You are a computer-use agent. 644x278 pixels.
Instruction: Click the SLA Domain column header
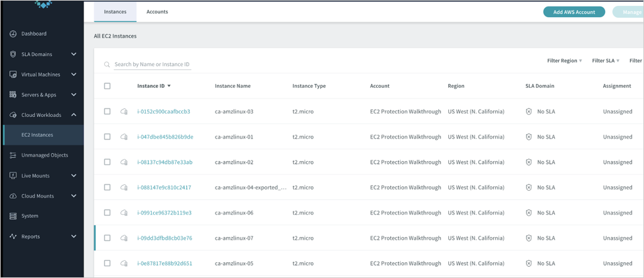point(540,86)
